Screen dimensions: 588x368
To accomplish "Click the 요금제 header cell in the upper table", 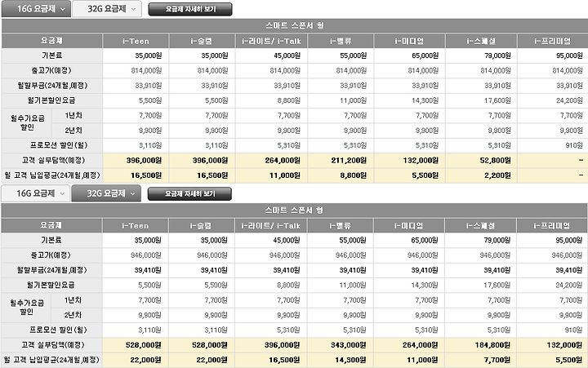I will [x=51, y=41].
